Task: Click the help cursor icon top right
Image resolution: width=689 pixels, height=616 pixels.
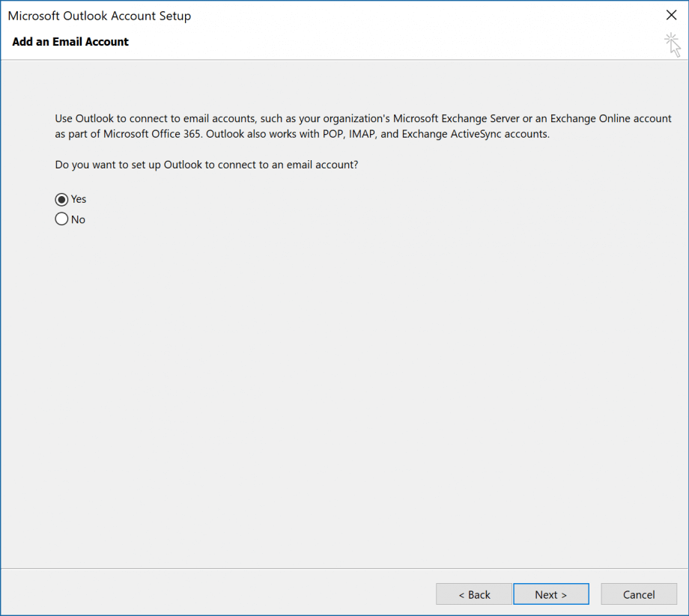Action: coord(673,45)
